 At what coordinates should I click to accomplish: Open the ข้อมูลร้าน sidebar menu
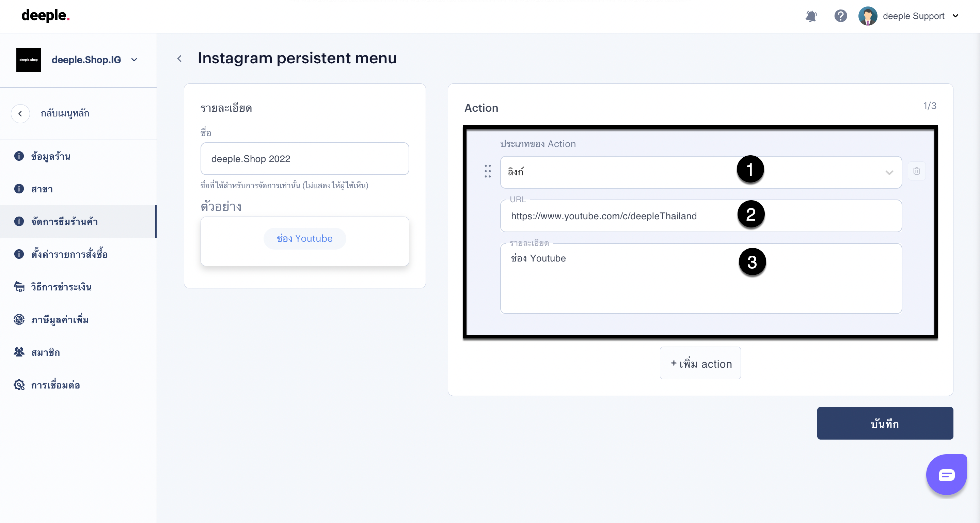click(51, 156)
